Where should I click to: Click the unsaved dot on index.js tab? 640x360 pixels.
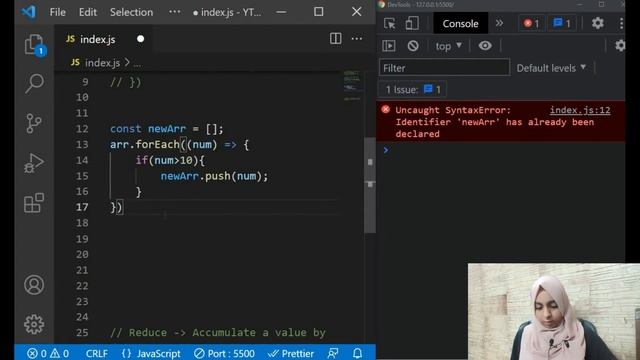[140, 39]
